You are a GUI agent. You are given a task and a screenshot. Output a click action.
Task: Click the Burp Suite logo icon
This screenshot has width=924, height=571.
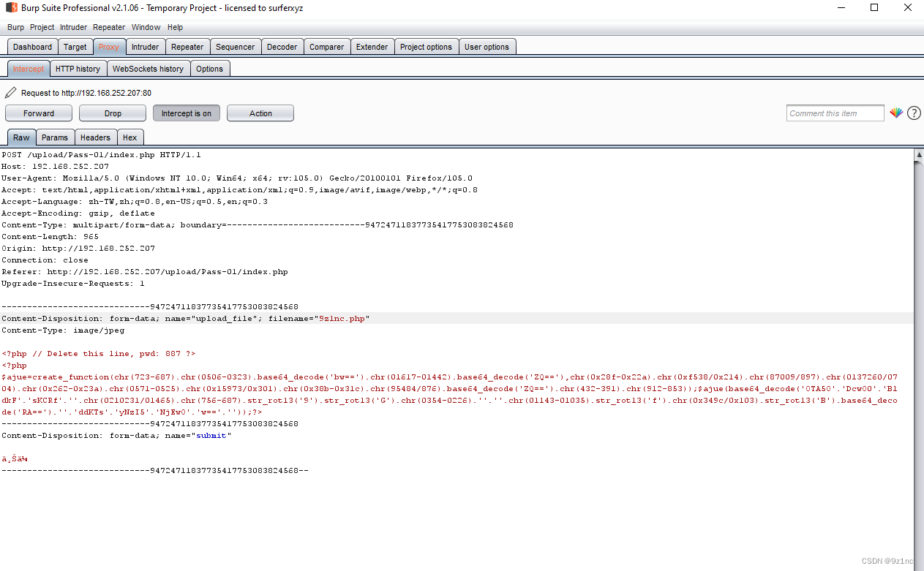[x=11, y=8]
